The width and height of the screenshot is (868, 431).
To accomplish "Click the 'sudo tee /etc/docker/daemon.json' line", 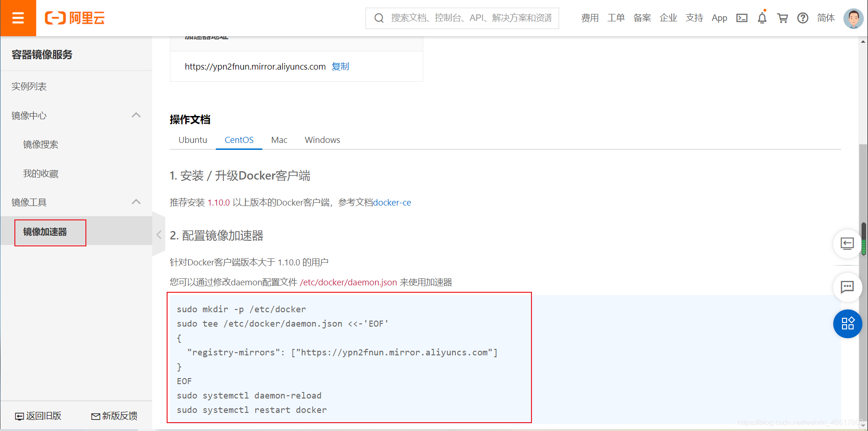I will (282, 323).
